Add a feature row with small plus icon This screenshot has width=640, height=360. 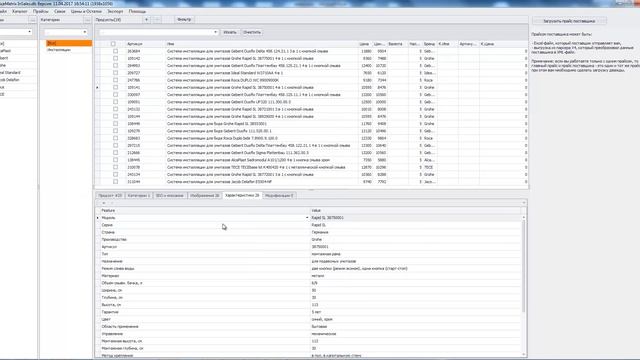[104, 203]
